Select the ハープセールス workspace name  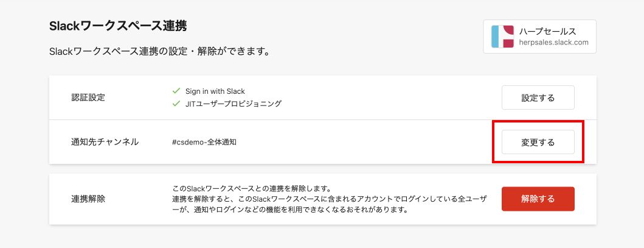[x=547, y=31]
